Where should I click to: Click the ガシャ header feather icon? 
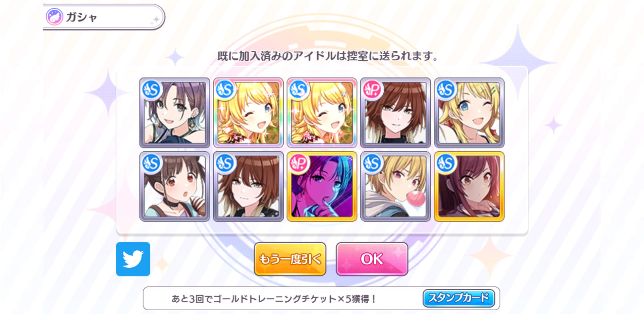[54, 17]
